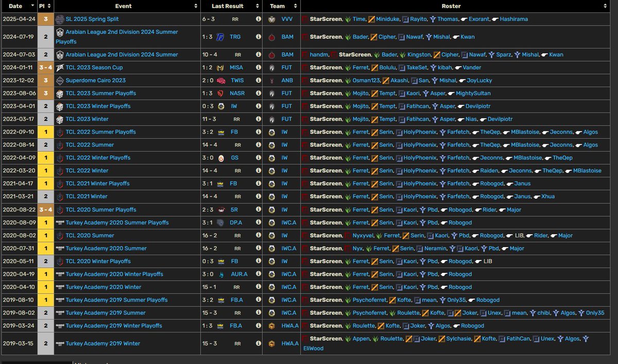Click the TCL 2023 Season Cup event logo
This screenshot has width=618, height=364.
tap(60, 67)
